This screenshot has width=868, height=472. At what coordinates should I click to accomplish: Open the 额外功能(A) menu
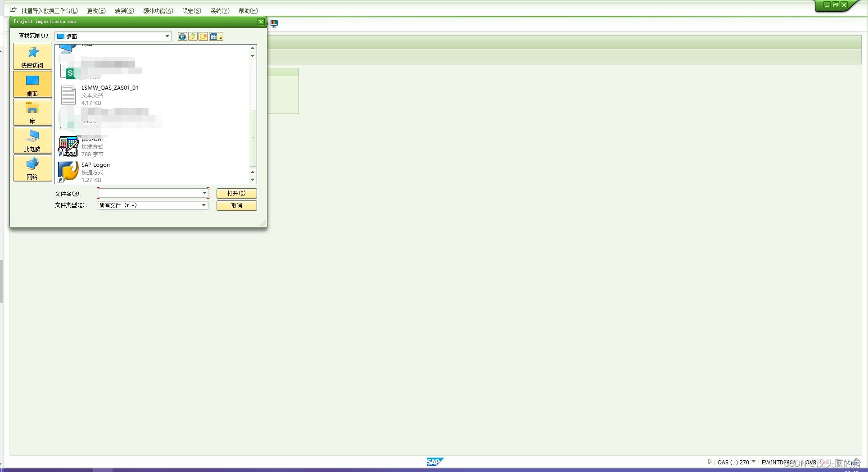[x=158, y=11]
